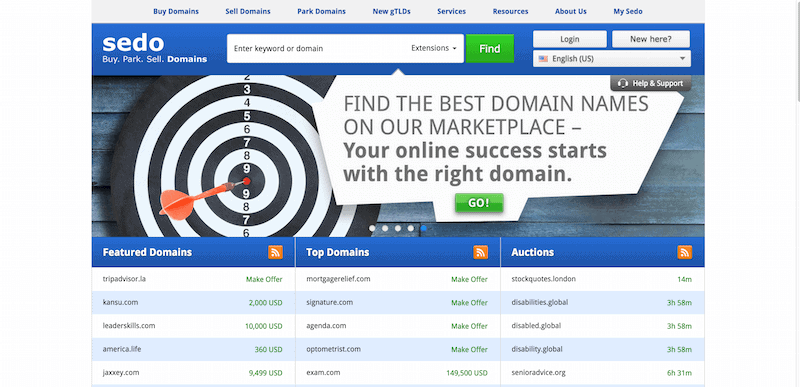The image size is (800, 387).
Task: Open the Sell Domains menu
Action: click(x=248, y=11)
